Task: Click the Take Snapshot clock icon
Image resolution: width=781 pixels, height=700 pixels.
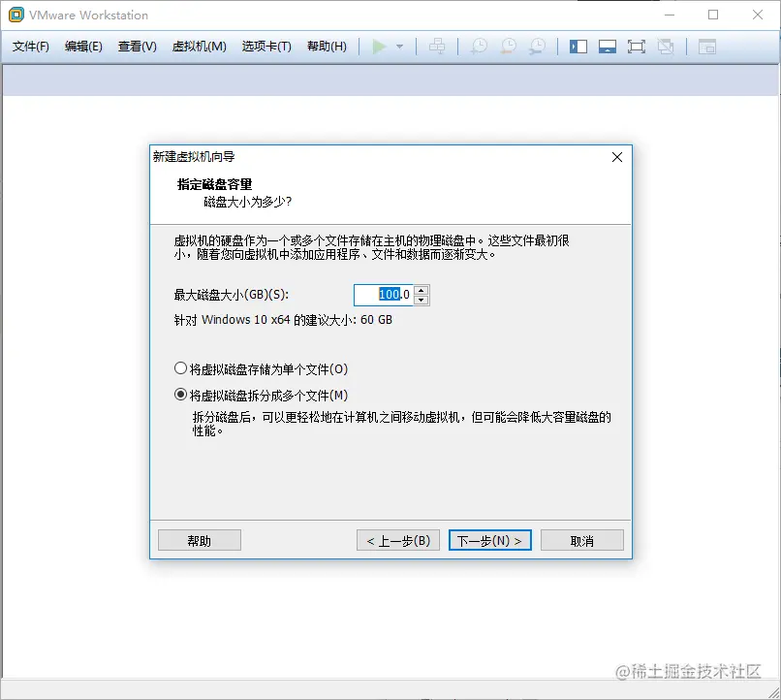Action: 479,47
